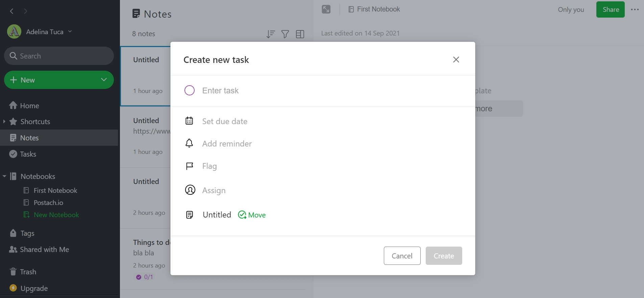Viewport: 644px width, 298px height.
Task: Create a New Notebook
Action: 56,215
